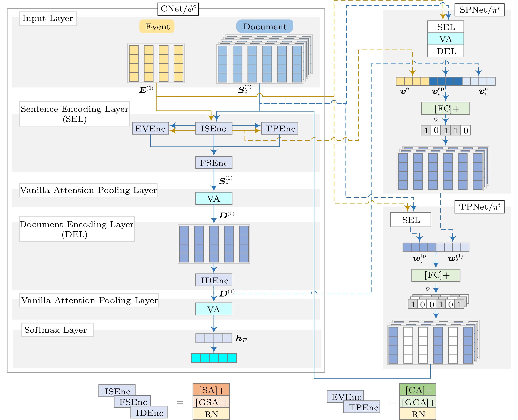The image size is (518, 420).
Task: Click the RN block under [GSA]+
Action: (211, 414)
